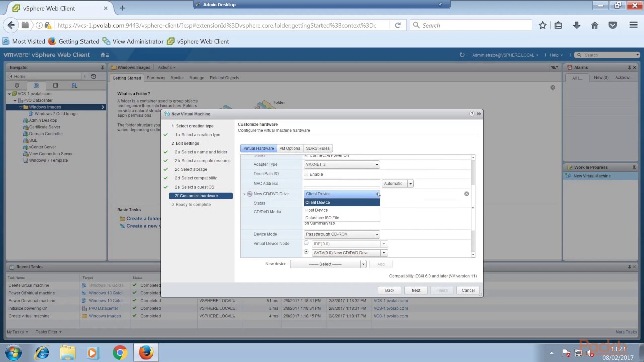Click the refresh icon in vSphere header

click(462, 55)
